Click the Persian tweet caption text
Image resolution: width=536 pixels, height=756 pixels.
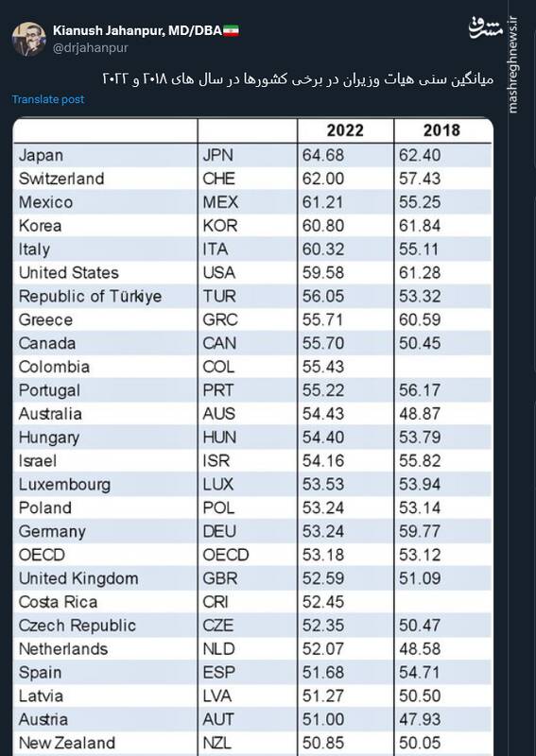coord(298,79)
